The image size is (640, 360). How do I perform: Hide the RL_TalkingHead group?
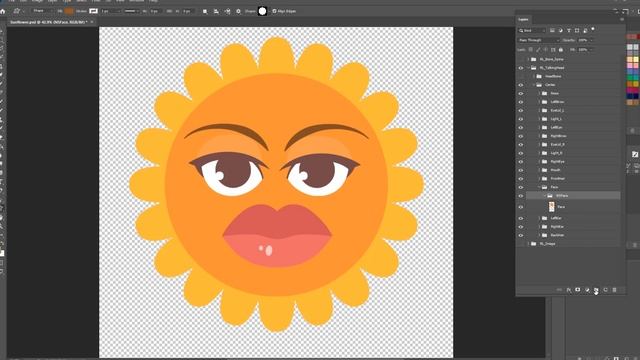(521, 68)
